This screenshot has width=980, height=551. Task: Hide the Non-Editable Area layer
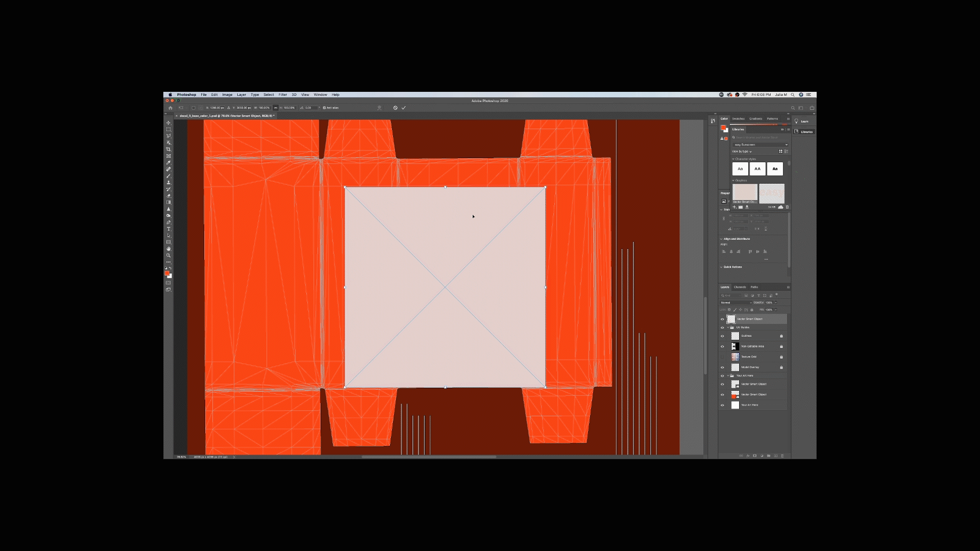point(722,346)
